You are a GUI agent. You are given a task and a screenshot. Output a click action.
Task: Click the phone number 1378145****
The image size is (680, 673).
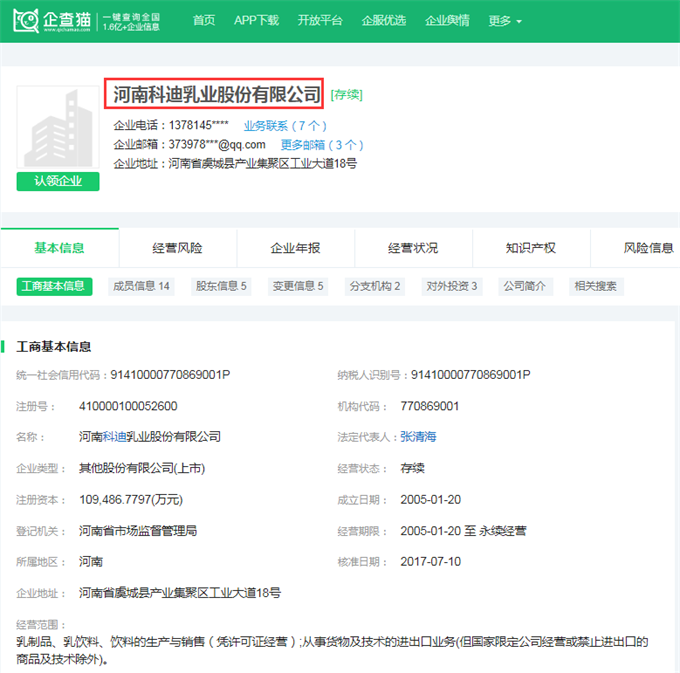point(199,125)
